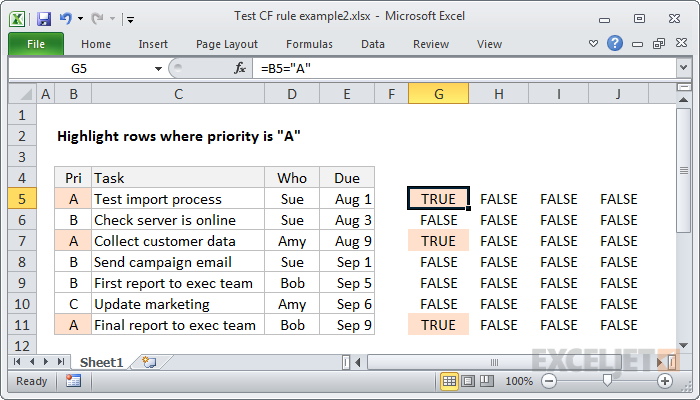
Task: Click the Redo arrow icon
Action: point(97,18)
